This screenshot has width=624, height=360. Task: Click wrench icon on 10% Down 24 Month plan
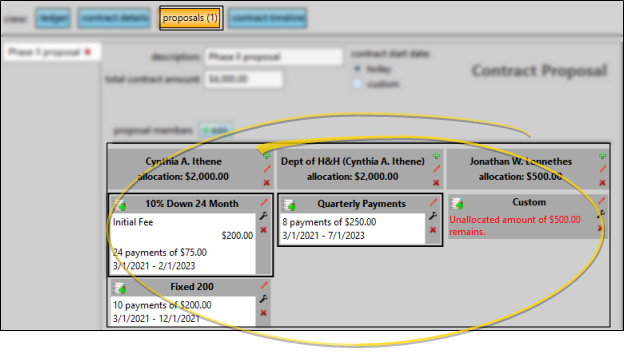tap(263, 216)
